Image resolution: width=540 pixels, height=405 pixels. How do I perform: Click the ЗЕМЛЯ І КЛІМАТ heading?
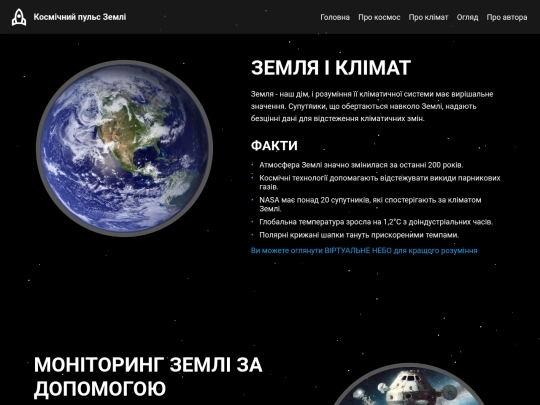[331, 68]
